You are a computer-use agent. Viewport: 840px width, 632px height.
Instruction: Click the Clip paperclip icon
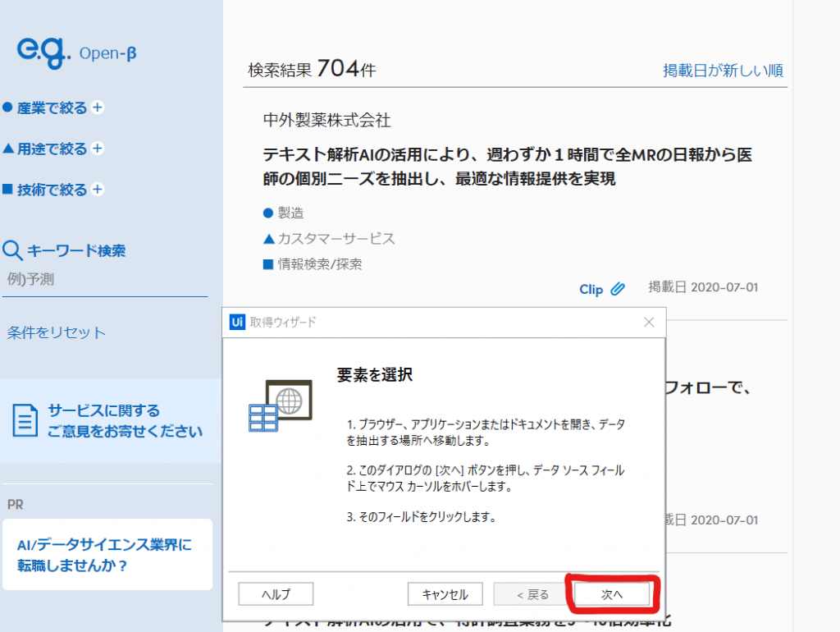tap(618, 289)
